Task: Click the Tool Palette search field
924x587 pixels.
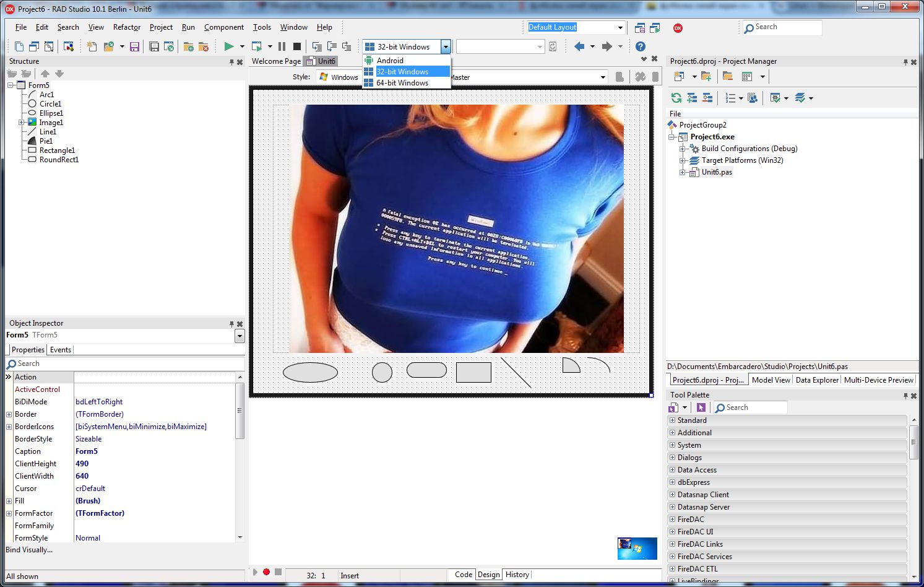Action: pyautogui.click(x=750, y=407)
